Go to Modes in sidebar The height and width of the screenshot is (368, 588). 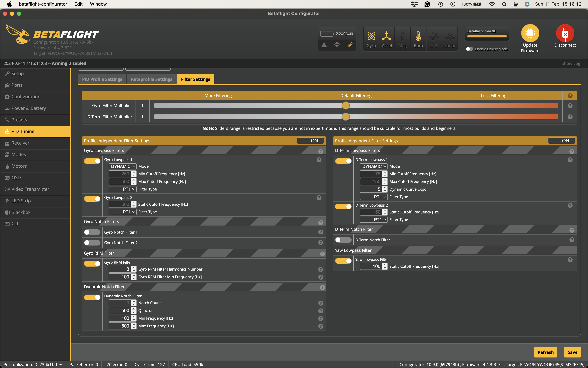(x=35, y=155)
